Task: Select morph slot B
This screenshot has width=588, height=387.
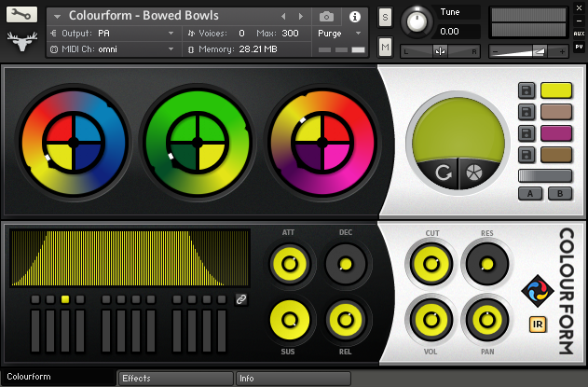Action: 560,194
